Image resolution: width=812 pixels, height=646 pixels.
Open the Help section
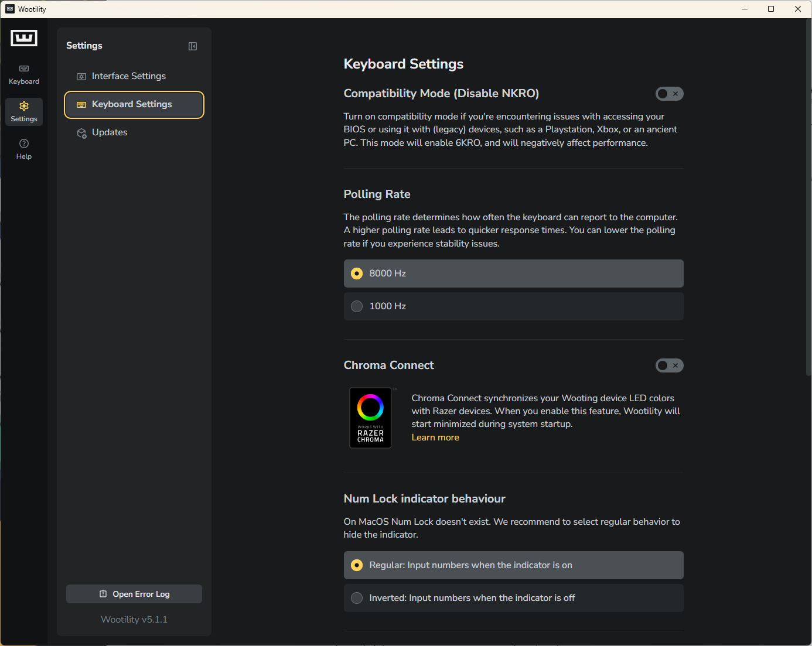24,149
